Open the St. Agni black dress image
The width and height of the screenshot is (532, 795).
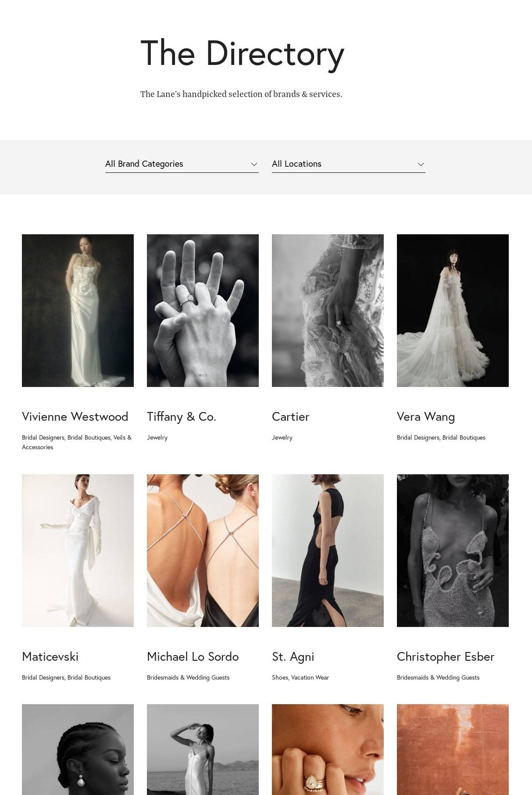coord(328,551)
